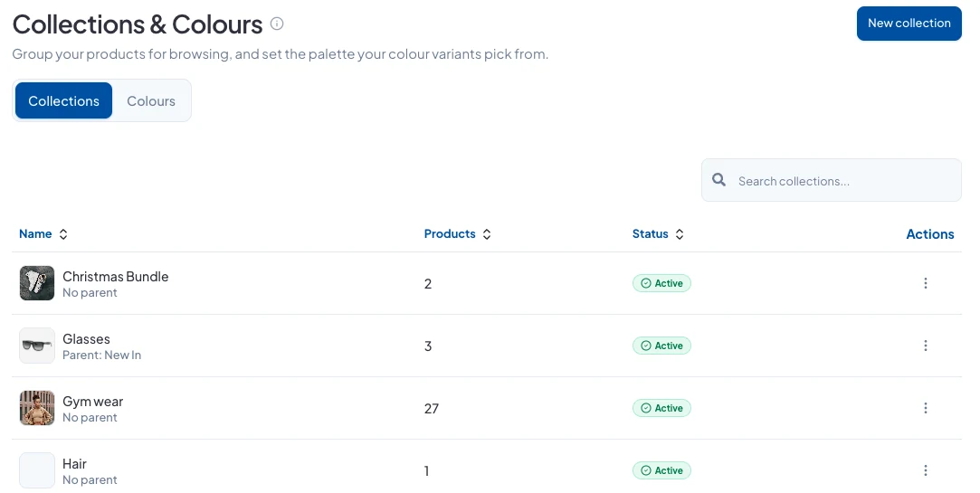980x493 pixels.
Task: Click Christmas Bundle thumbnail image
Action: tap(37, 283)
